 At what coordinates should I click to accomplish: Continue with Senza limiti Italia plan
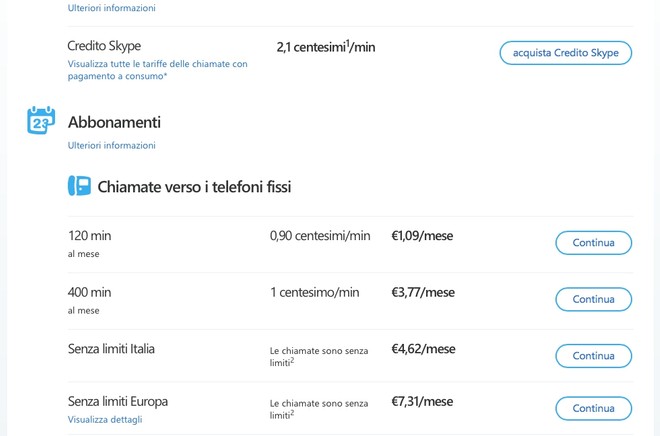(x=593, y=356)
